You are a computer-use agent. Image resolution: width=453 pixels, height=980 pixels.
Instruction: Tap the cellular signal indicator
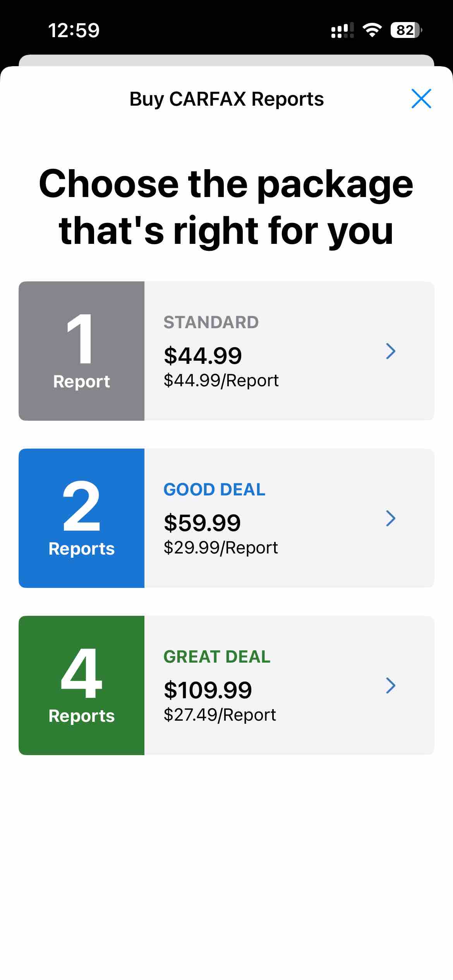pyautogui.click(x=342, y=31)
